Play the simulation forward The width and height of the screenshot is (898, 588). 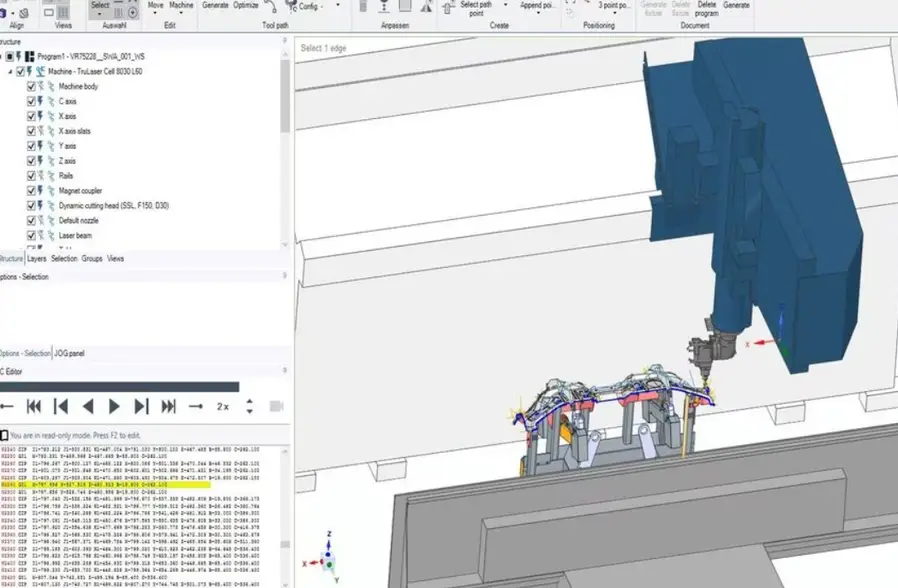(114, 407)
